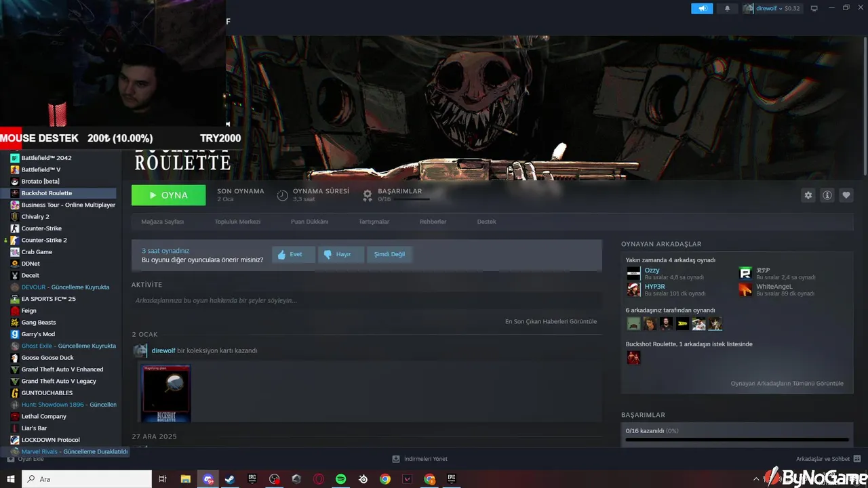Select GUNTOUCHABLES in library
Image resolution: width=868 pixels, height=488 pixels.
pos(47,393)
